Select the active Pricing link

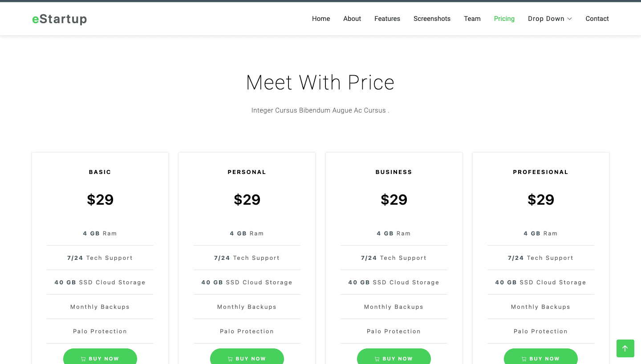[x=504, y=19]
